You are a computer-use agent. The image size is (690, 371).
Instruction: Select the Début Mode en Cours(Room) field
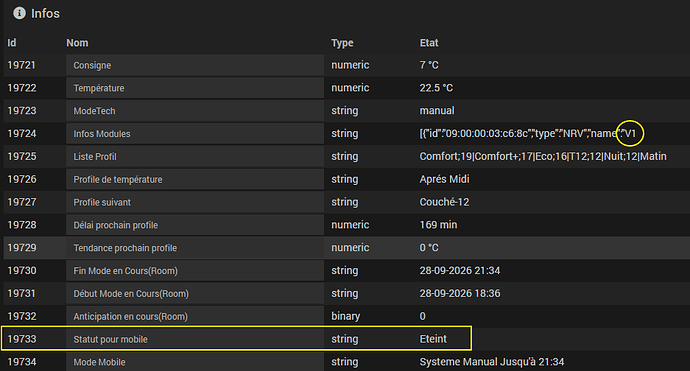pyautogui.click(x=195, y=294)
